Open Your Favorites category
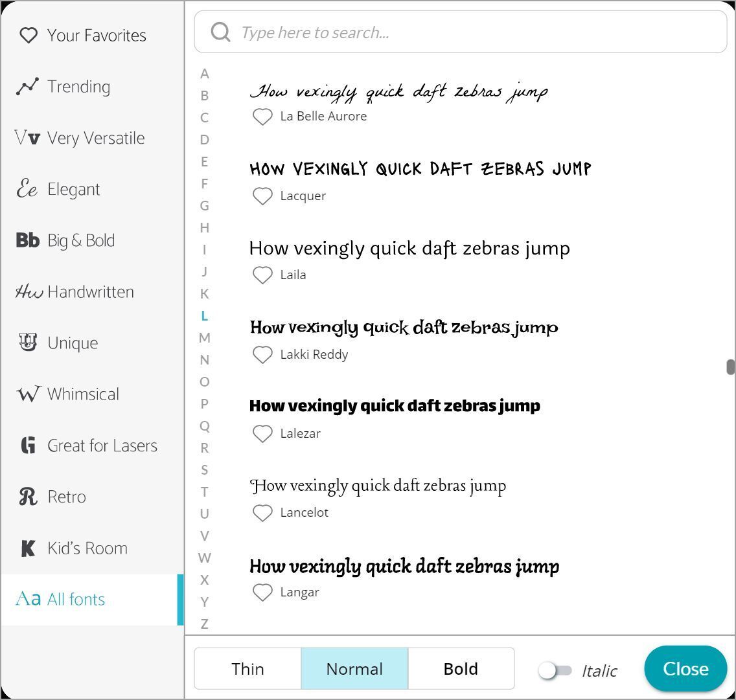736x700 pixels. tap(92, 35)
